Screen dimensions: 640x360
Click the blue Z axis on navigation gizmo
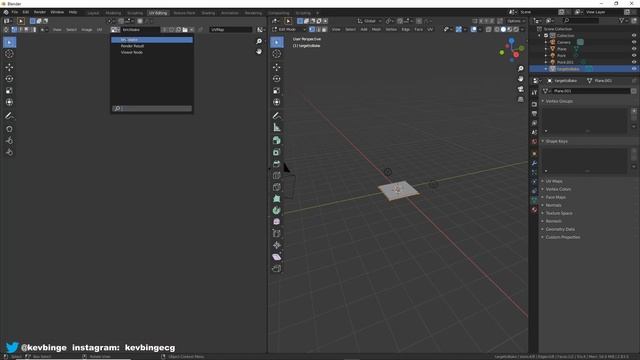click(x=511, y=41)
